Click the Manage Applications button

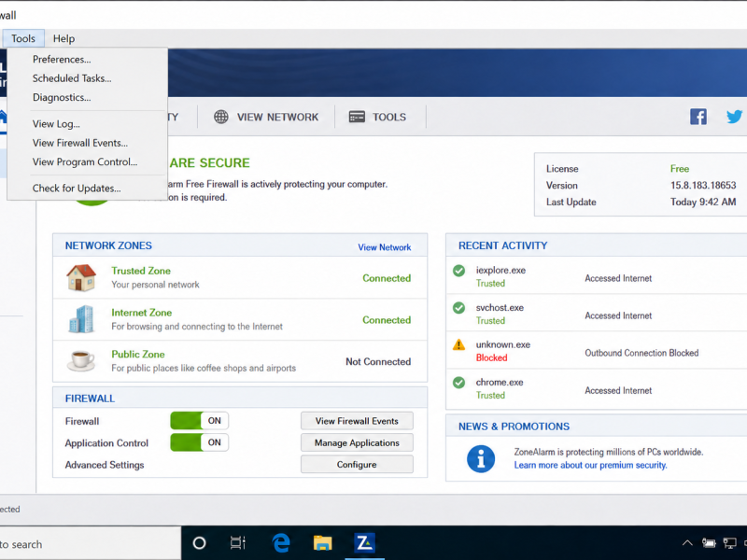357,442
